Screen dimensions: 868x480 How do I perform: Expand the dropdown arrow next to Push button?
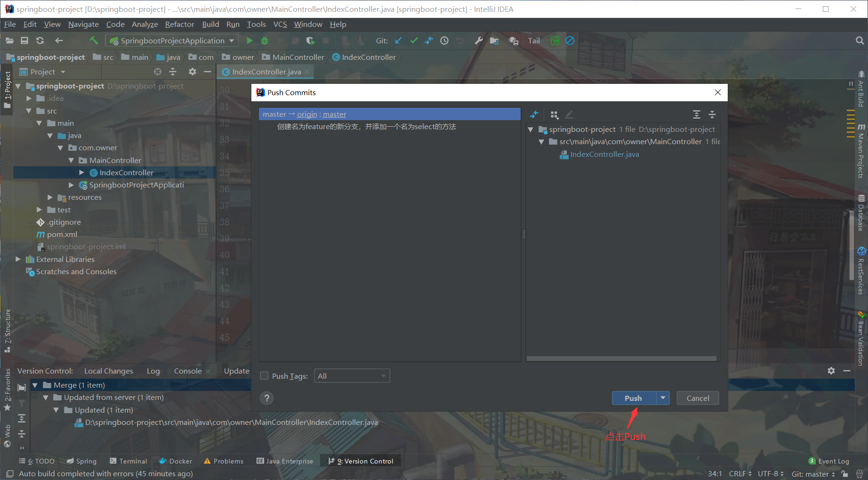click(663, 398)
